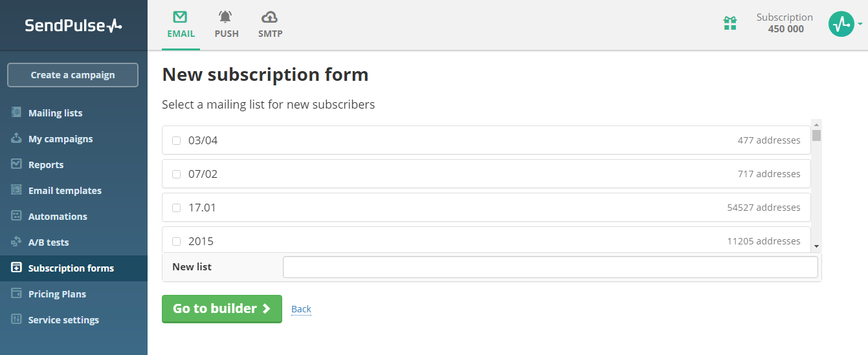Viewport: 868px width, 355px height.
Task: Switch to the SMTP tab
Action: click(x=270, y=25)
